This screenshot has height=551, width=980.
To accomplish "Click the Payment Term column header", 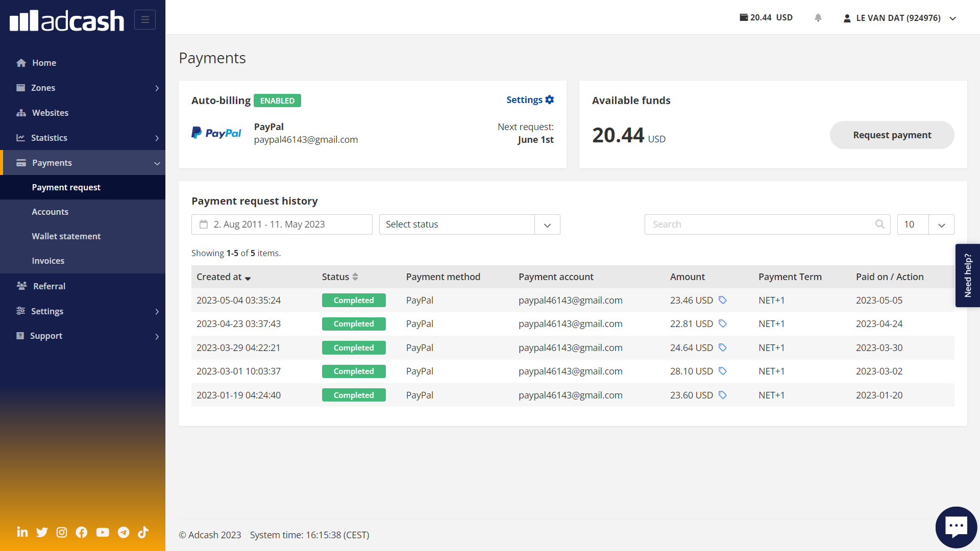I will (790, 277).
